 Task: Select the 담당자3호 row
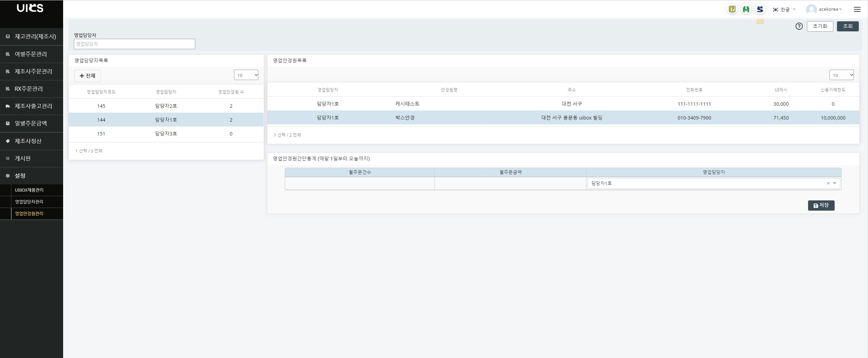[166, 134]
